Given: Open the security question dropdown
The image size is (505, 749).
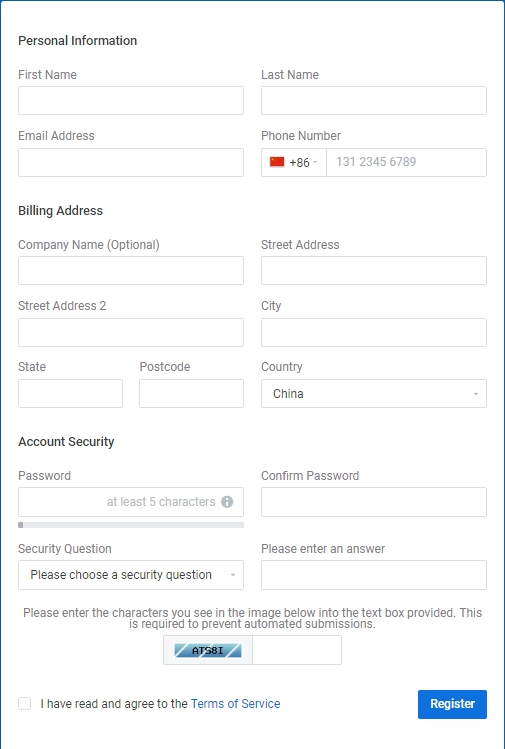Looking at the screenshot, I should tap(131, 575).
